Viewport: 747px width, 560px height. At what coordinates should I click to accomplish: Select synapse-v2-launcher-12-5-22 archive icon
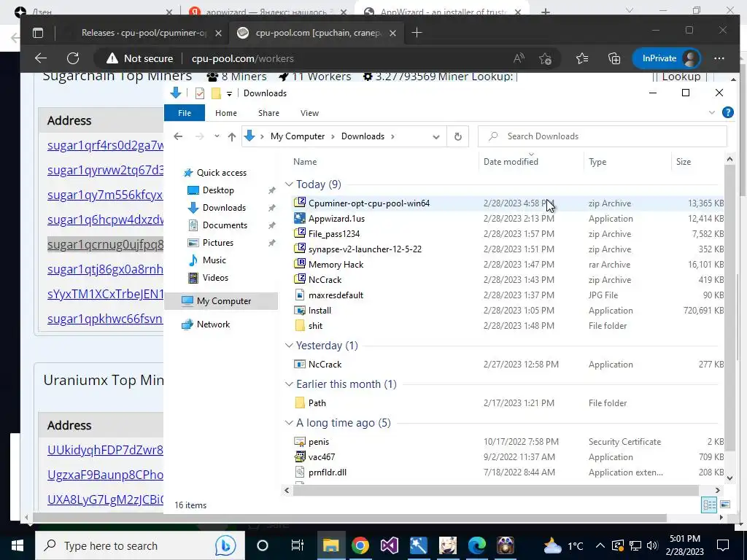[x=300, y=249]
